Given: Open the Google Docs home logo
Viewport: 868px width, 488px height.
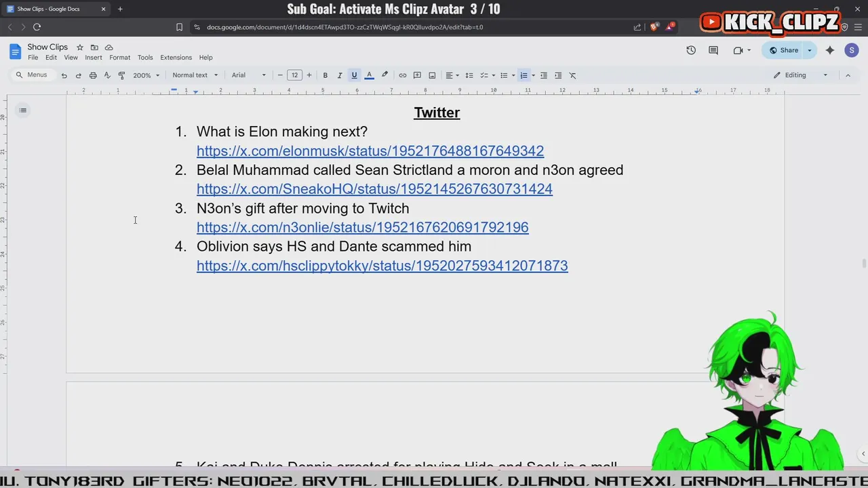Looking at the screenshot, I should [15, 52].
